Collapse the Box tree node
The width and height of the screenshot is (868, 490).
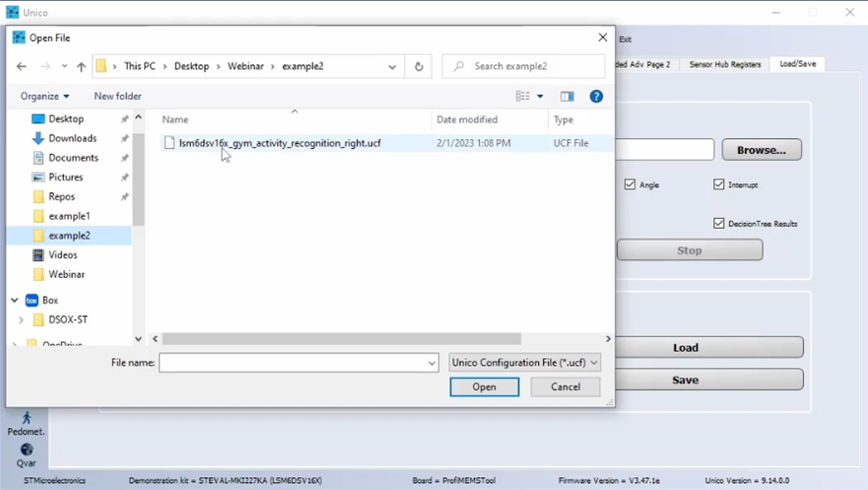[15, 300]
